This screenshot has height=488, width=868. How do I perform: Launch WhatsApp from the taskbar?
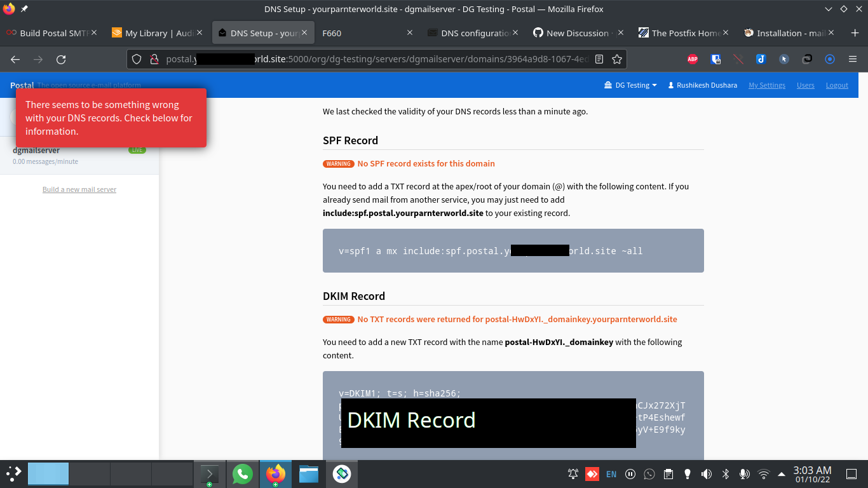point(242,474)
